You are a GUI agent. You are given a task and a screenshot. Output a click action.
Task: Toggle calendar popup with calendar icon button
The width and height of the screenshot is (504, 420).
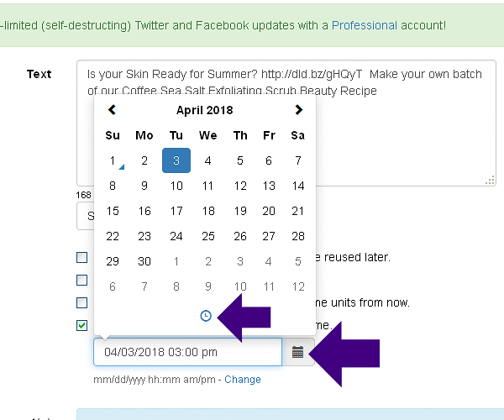[x=297, y=353]
